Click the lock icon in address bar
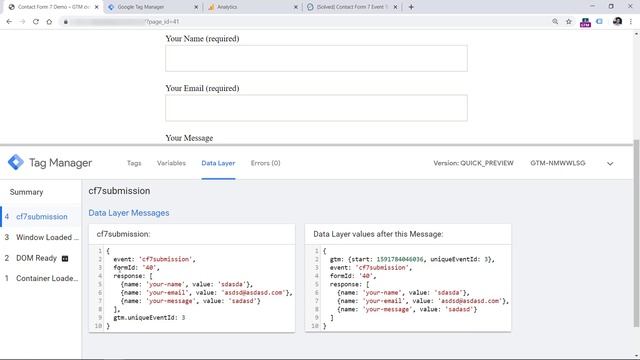The image size is (640, 360). click(x=65, y=22)
